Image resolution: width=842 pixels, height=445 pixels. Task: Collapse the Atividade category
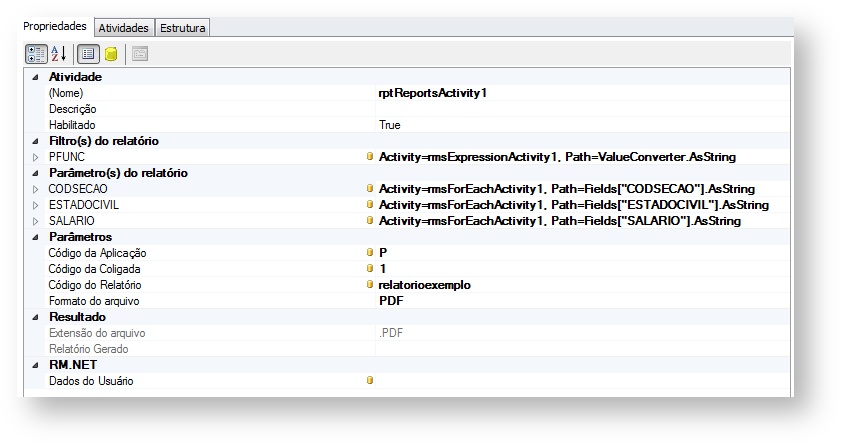pos(36,77)
